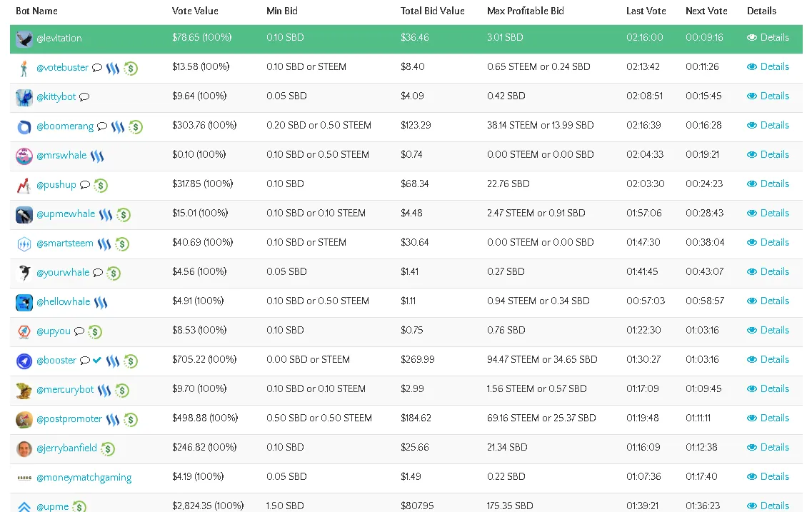Open Details for the @levitation row

(x=768, y=37)
